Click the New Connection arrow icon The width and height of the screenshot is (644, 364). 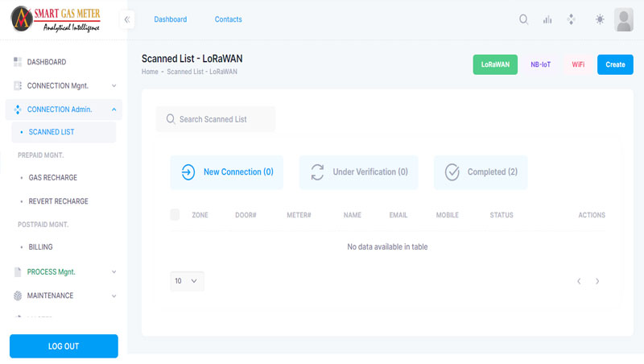[188, 172]
